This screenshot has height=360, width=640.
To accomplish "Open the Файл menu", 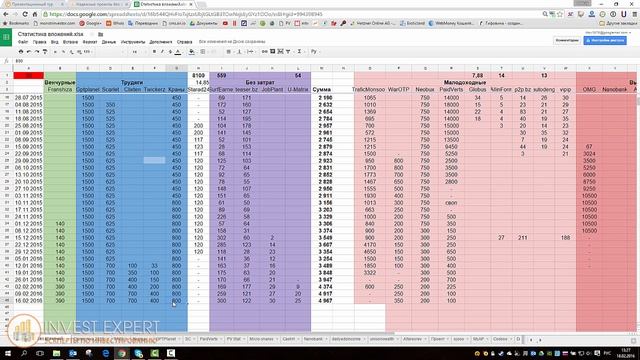I will [x=23, y=42].
